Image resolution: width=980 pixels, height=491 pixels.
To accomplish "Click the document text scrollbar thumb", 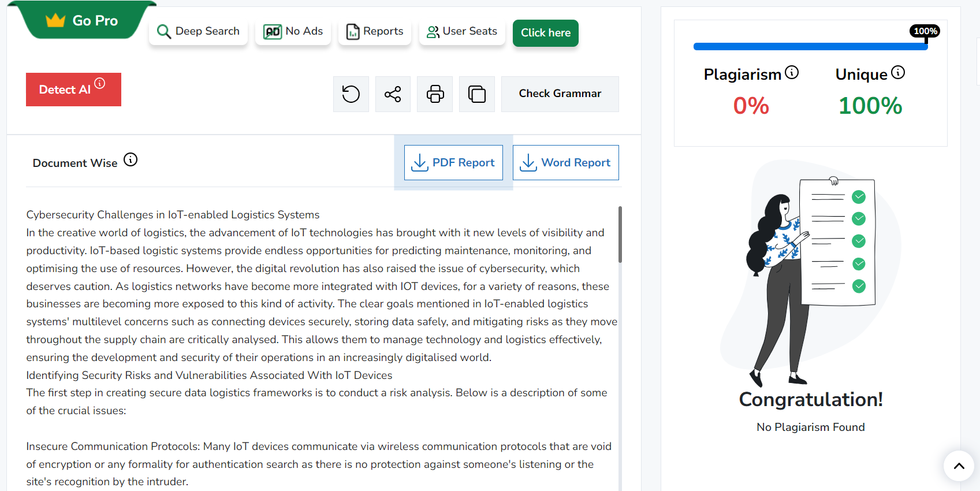I will click(620, 234).
